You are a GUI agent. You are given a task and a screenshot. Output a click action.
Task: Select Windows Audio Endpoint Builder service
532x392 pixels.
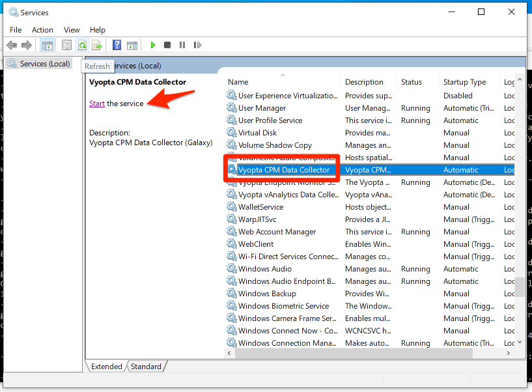click(x=370, y=281)
